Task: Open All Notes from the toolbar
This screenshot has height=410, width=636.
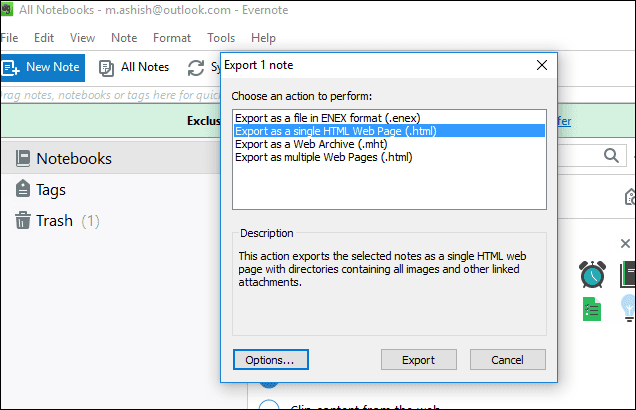Action: [x=134, y=67]
